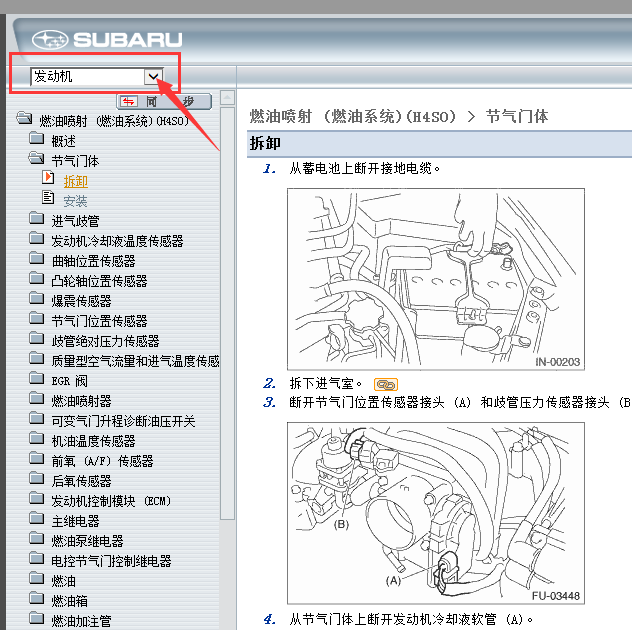Select the 燃油泵继电器 folder
The image size is (632, 630).
(x=87, y=541)
